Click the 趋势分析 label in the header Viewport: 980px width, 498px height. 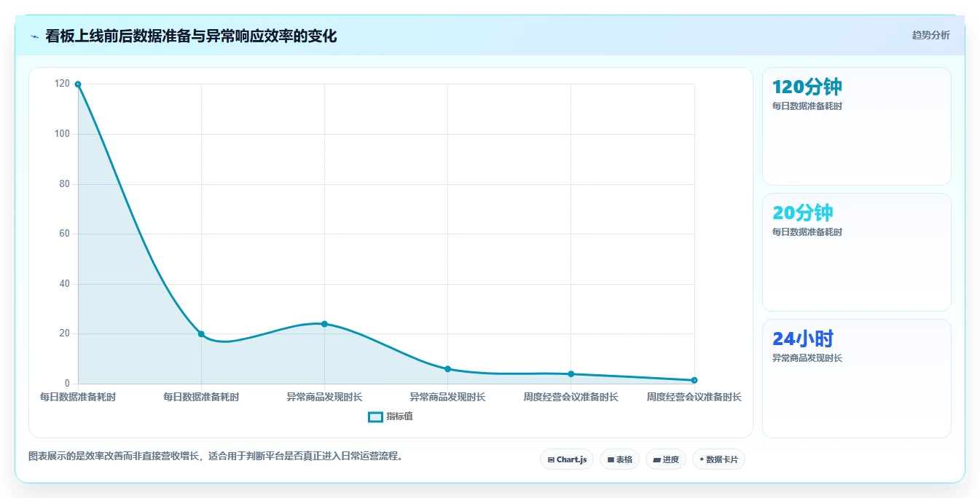pyautogui.click(x=930, y=35)
